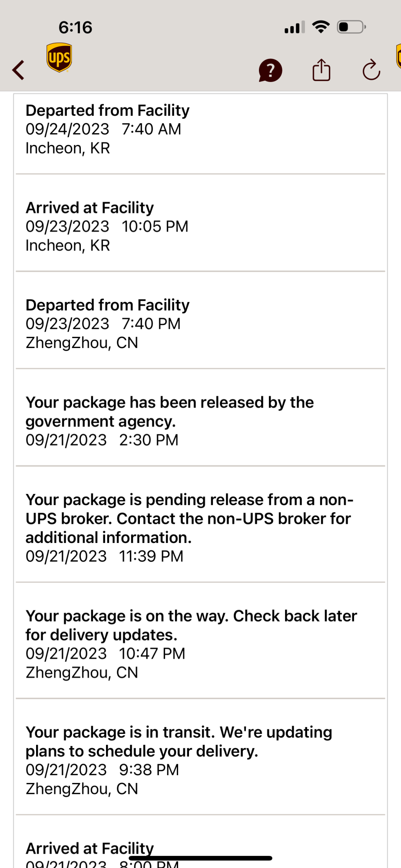Tap the partial UPS logo at right edge
This screenshot has width=401, height=868.
398,56
